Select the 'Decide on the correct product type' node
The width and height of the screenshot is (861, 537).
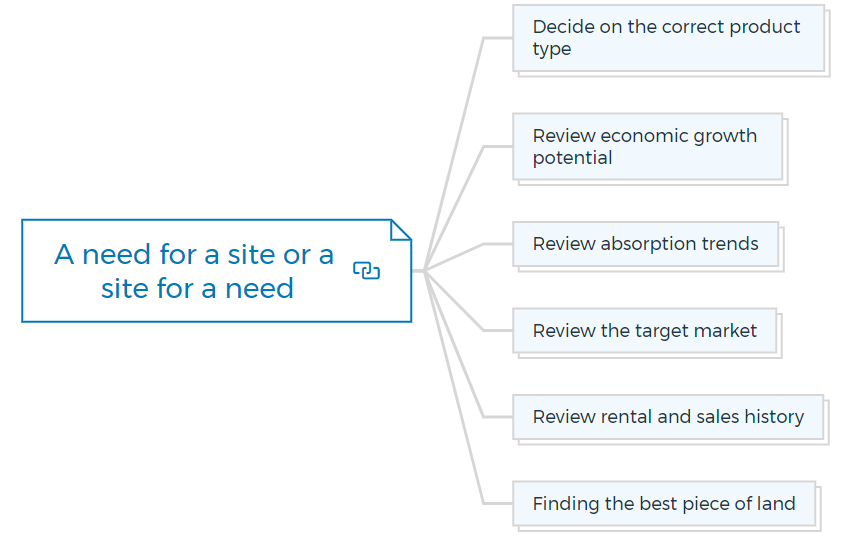[669, 38]
